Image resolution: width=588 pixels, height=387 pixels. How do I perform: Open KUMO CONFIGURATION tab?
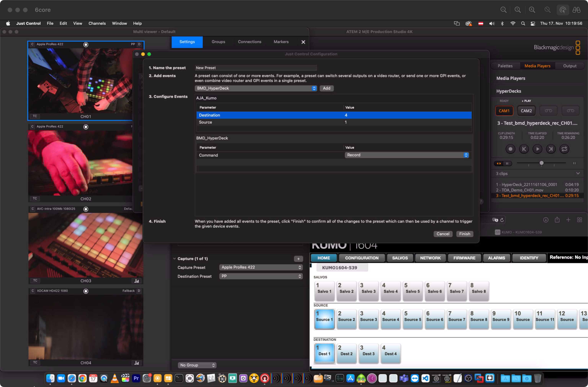click(x=362, y=258)
